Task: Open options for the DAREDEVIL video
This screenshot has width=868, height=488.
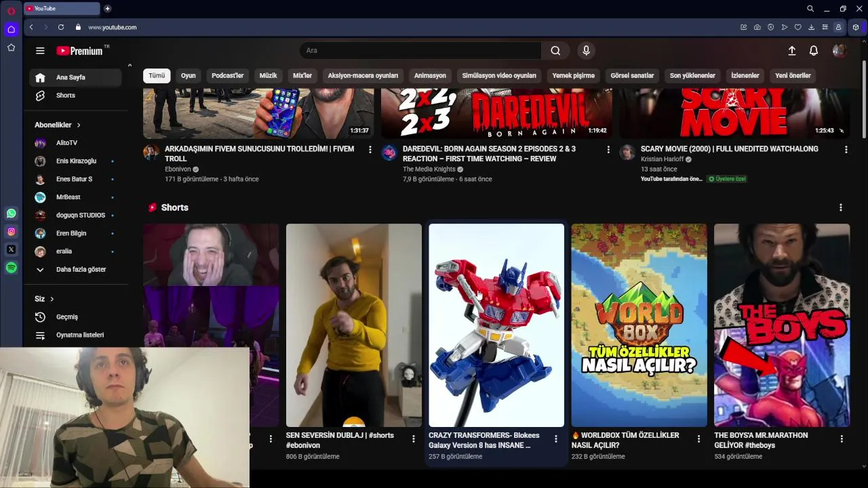Action: (608, 149)
